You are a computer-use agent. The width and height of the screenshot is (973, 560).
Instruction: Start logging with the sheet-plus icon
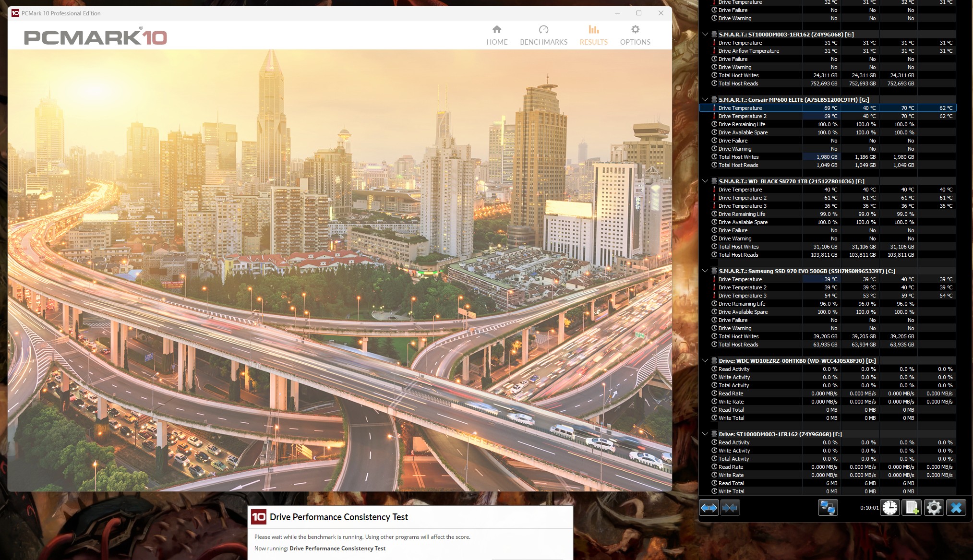tap(912, 507)
